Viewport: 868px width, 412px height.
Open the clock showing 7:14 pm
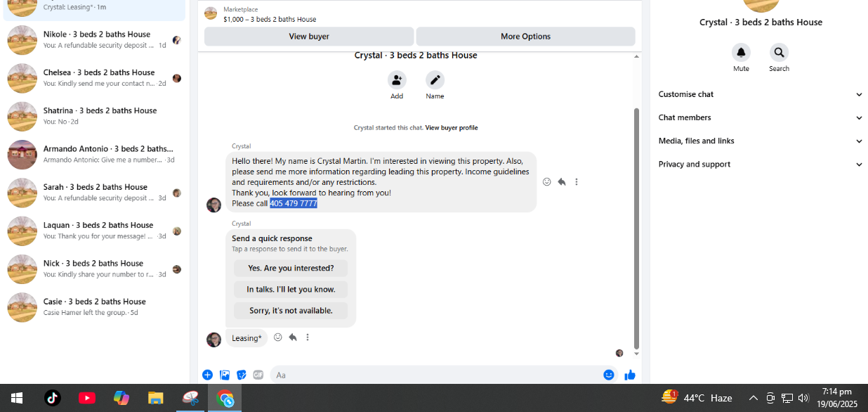pos(837,398)
